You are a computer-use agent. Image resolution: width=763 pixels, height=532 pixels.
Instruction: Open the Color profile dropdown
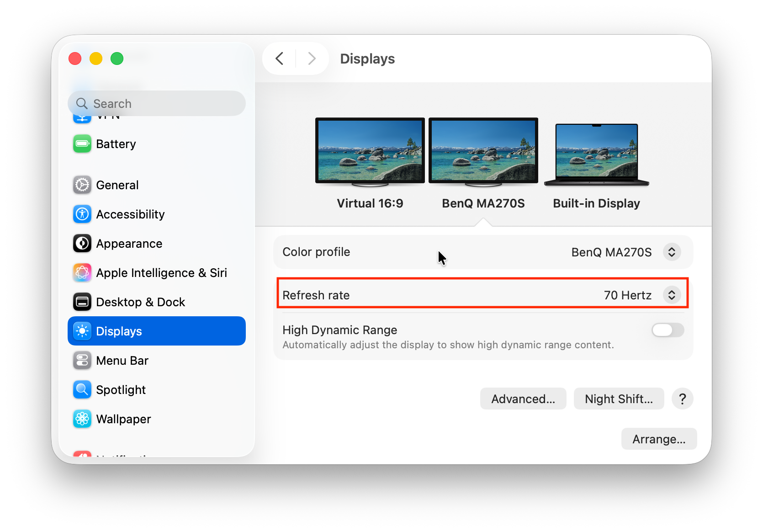coord(672,252)
